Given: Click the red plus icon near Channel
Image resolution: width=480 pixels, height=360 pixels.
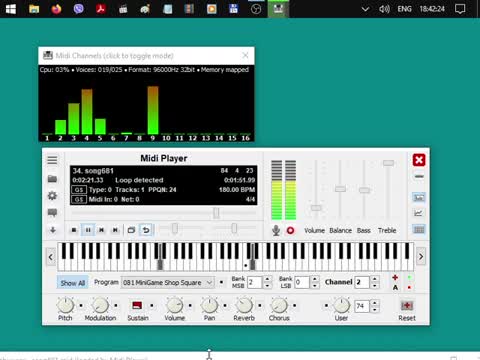Looking at the screenshot, I should 395,277.
